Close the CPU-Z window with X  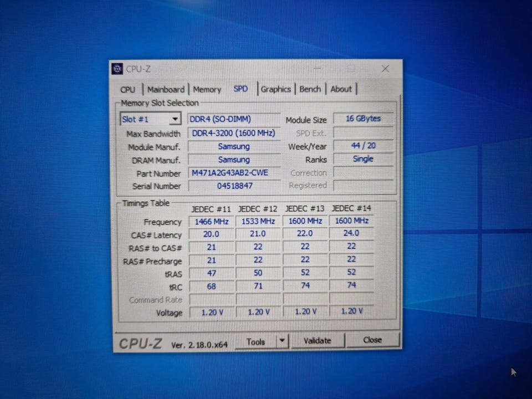[385, 69]
